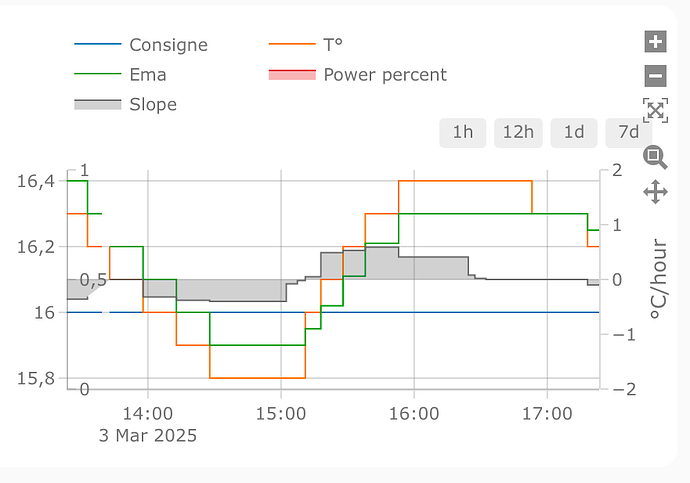Toggle the Slope legend label

152,104
